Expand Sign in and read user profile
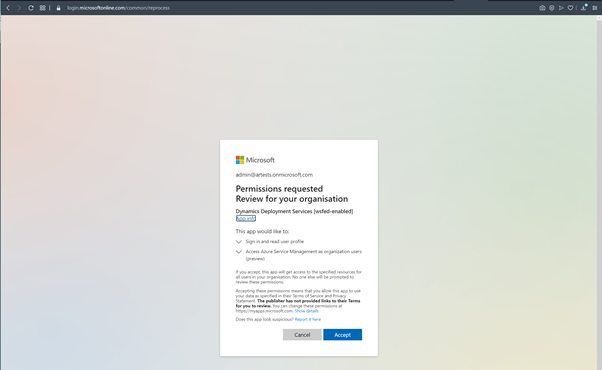 click(270, 241)
